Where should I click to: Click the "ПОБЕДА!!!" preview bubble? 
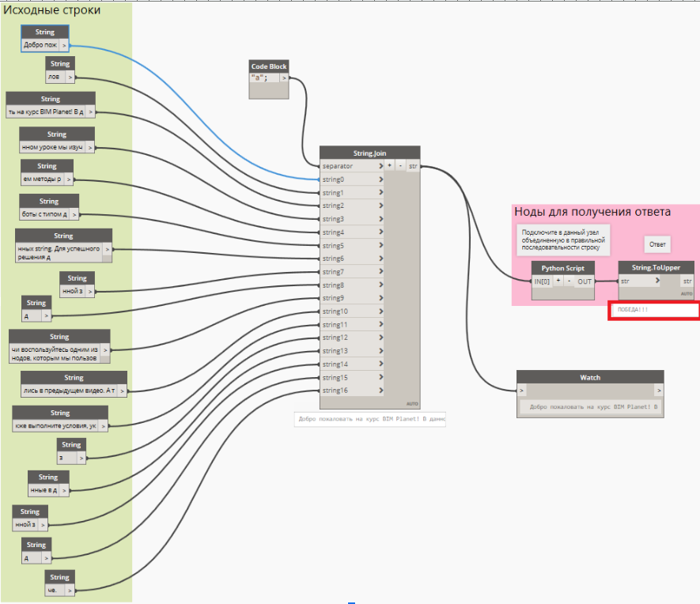[653, 310]
